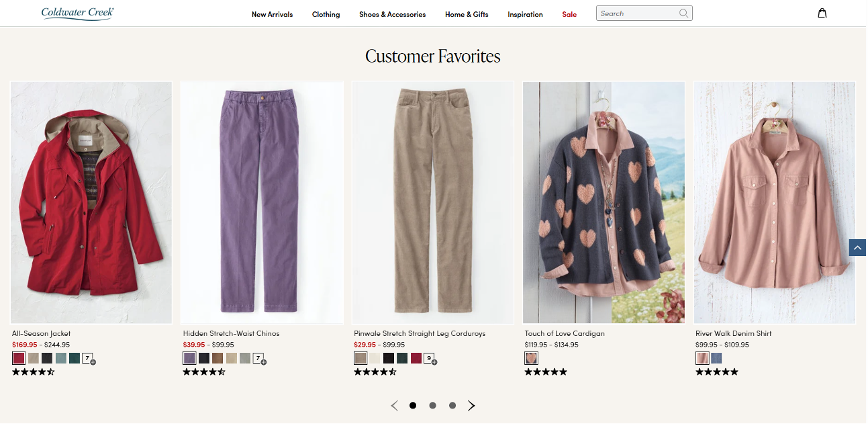This screenshot has width=868, height=424.
Task: Go to previous carousel slide arrow
Action: click(395, 405)
